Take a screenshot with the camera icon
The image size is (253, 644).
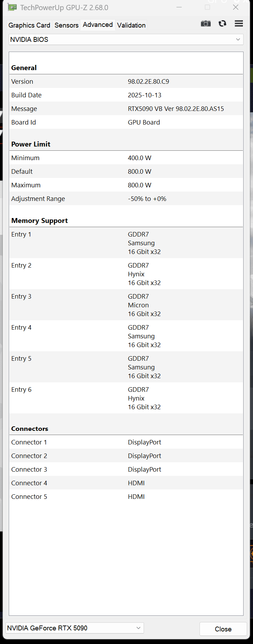pos(206,24)
